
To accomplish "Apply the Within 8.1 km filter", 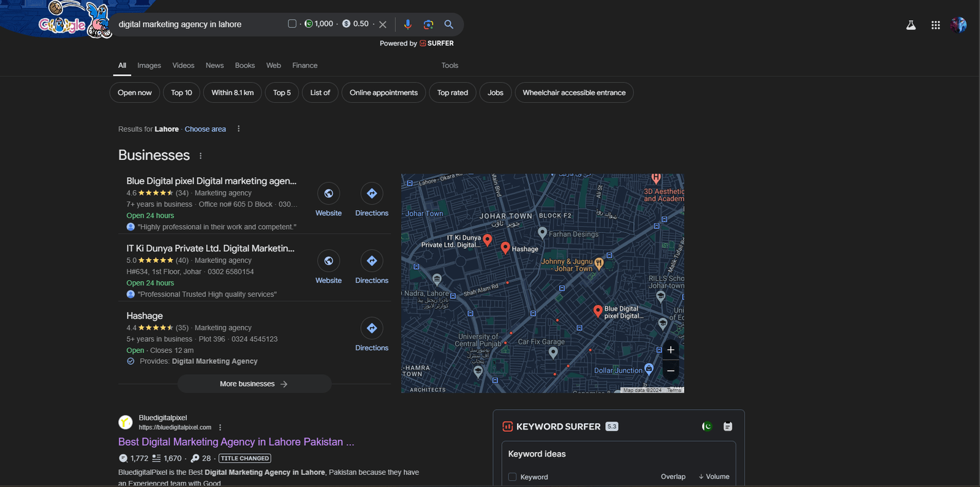I will click(232, 92).
